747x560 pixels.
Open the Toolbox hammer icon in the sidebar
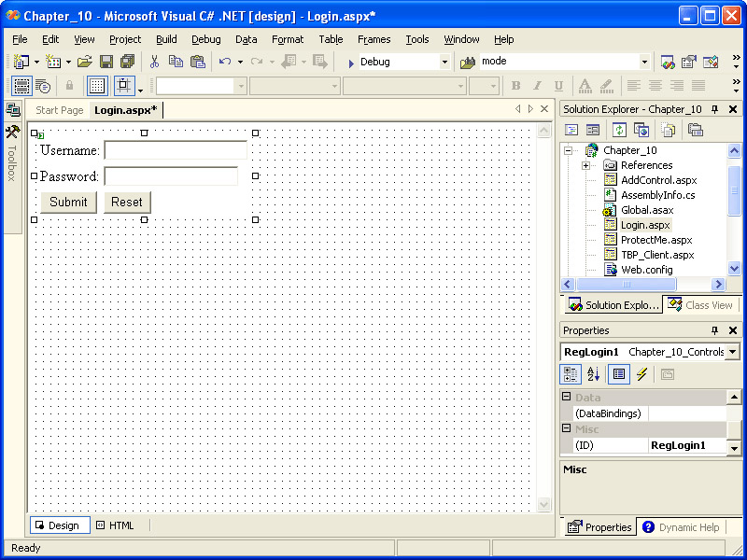click(x=12, y=132)
